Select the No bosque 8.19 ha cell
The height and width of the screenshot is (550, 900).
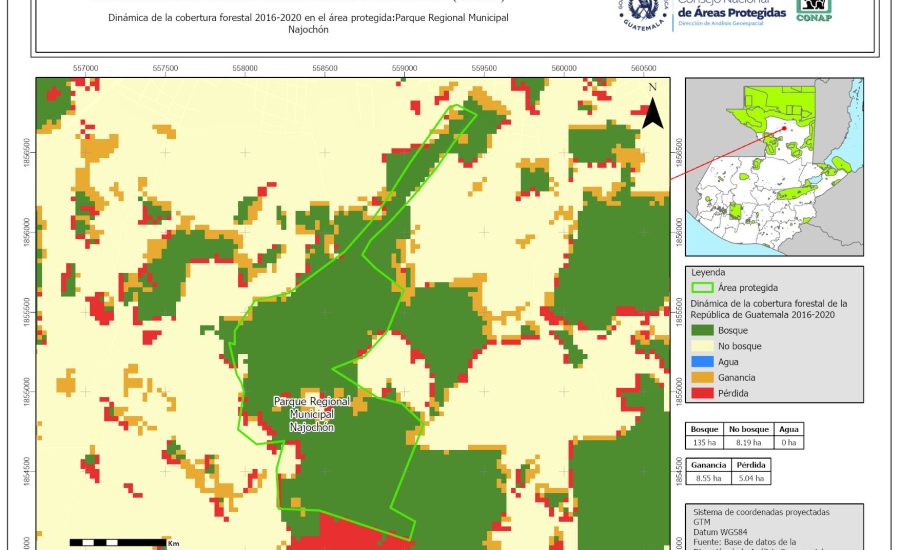coord(747,442)
